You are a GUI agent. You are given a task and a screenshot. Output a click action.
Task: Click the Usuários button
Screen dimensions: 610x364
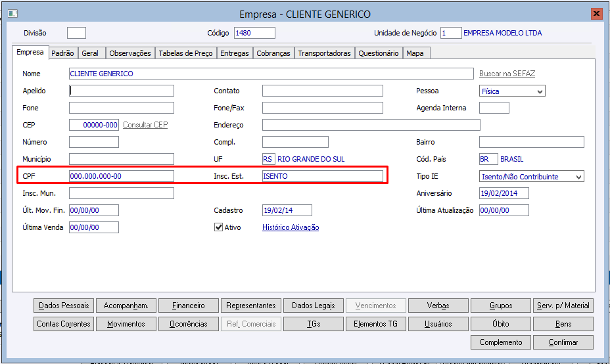click(438, 324)
